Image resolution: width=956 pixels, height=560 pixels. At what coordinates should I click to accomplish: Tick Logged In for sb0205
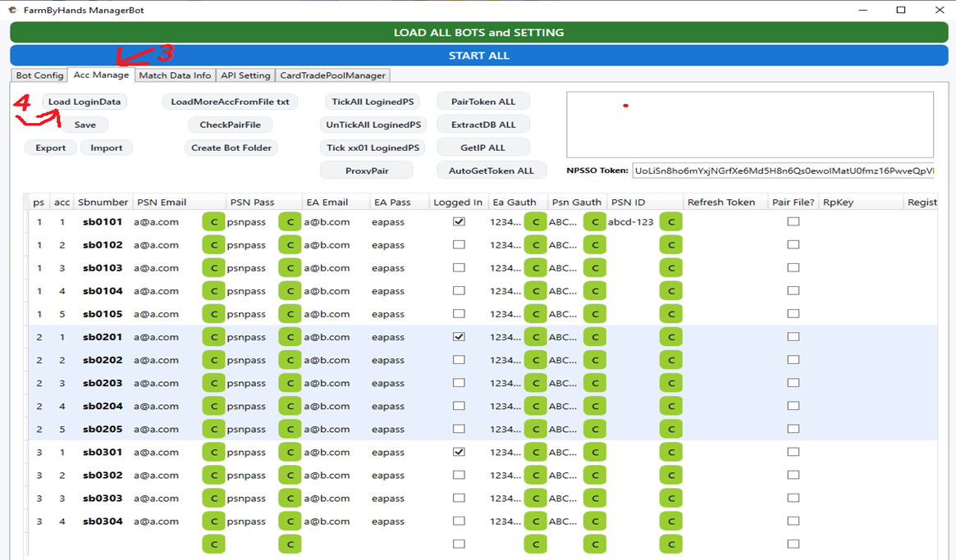click(x=459, y=429)
